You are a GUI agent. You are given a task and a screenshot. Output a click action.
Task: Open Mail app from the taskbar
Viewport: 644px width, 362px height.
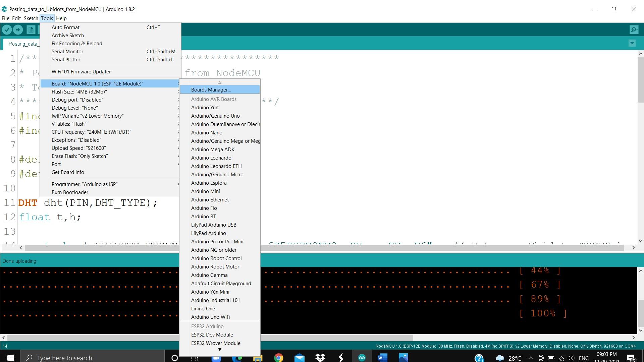pyautogui.click(x=299, y=358)
